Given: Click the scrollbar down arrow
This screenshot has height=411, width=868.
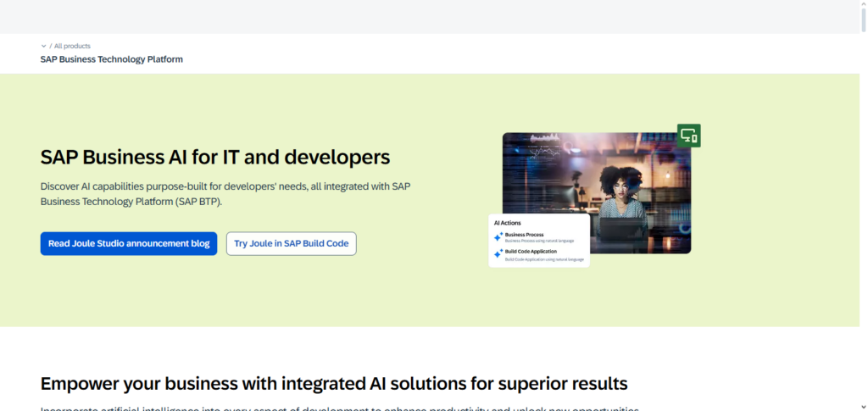Looking at the screenshot, I should click(x=864, y=407).
